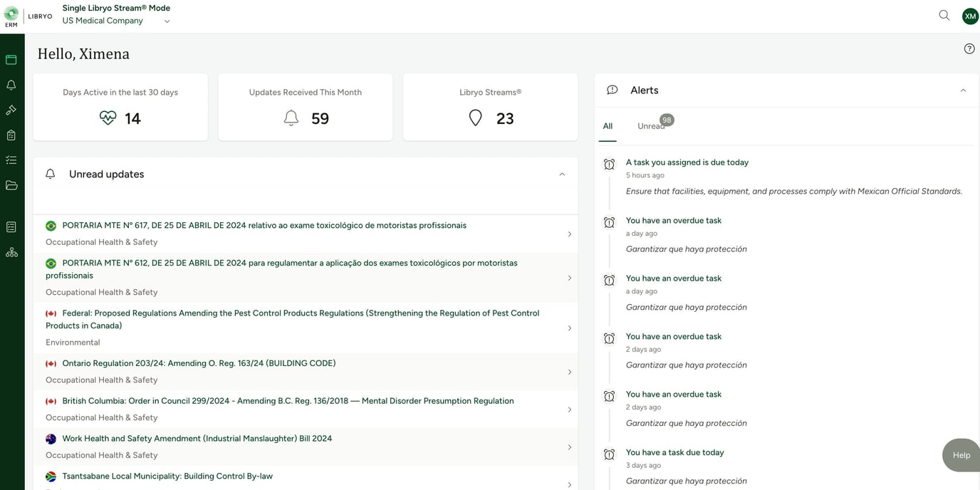Screen dimensions: 980x490
Task: Select the All alerts tab
Action: coord(607,126)
